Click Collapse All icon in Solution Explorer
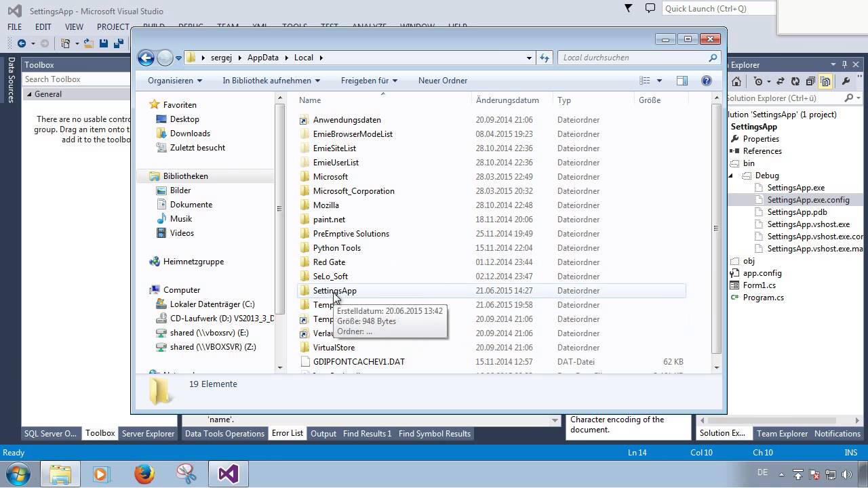Viewport: 868px width, 488px height. 810,81
